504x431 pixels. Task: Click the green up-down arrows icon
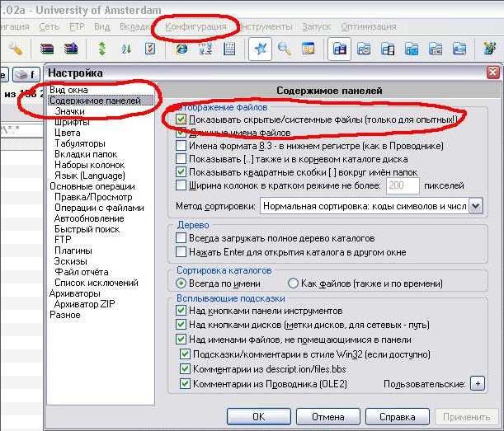point(102,49)
